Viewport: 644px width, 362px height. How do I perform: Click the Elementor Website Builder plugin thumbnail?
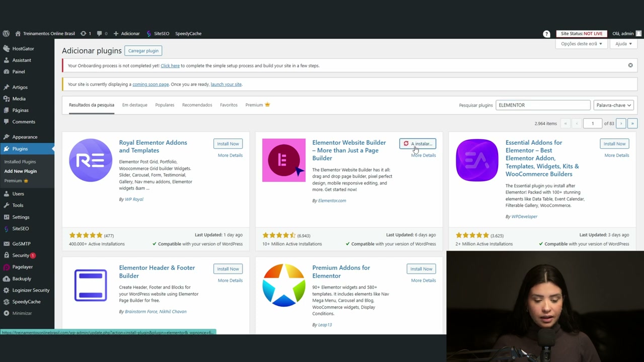click(284, 160)
